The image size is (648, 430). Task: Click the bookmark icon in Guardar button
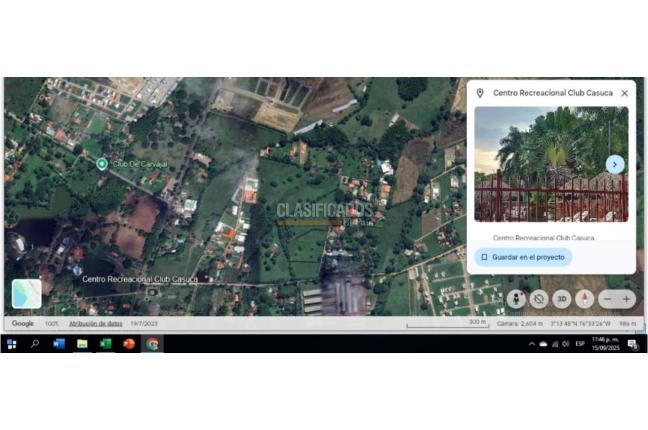484,257
